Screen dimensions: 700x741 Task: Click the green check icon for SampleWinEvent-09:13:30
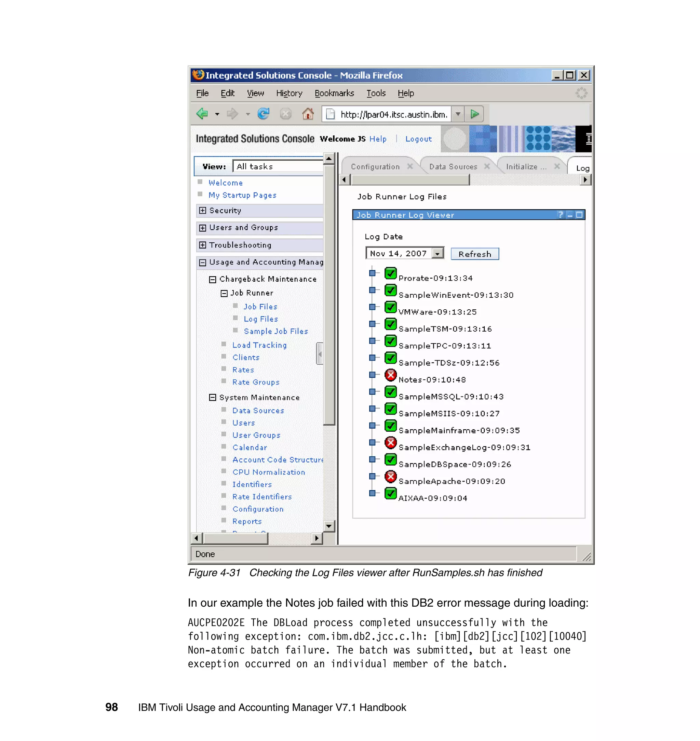point(390,290)
